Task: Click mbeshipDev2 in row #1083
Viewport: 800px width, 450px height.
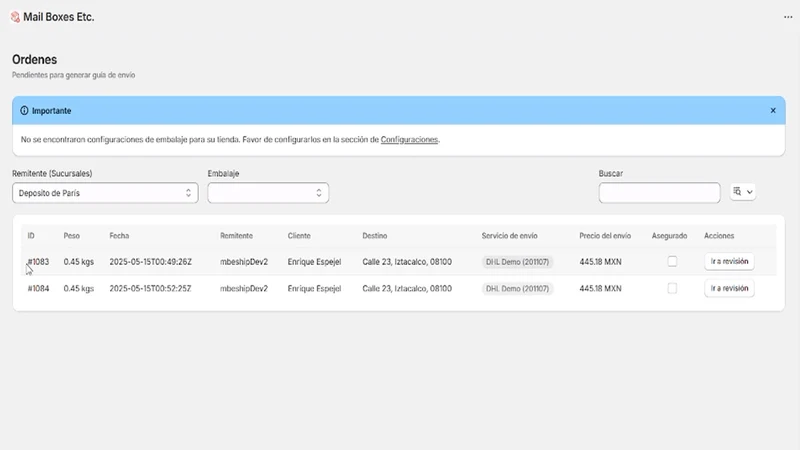Action: click(244, 262)
